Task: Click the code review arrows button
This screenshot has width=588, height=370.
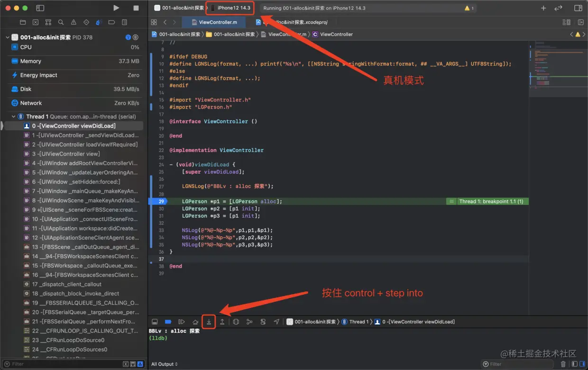Action: tap(558, 8)
